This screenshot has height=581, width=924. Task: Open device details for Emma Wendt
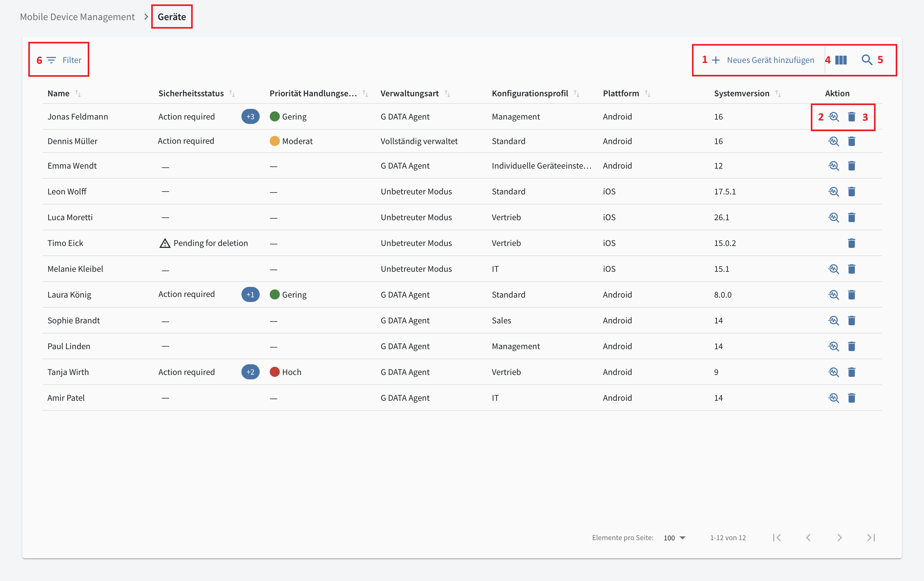tap(833, 166)
